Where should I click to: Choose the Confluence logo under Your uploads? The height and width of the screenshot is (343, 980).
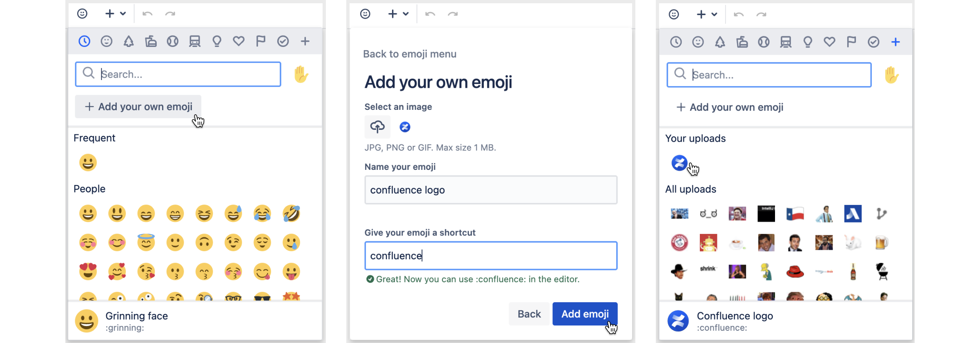pos(679,163)
